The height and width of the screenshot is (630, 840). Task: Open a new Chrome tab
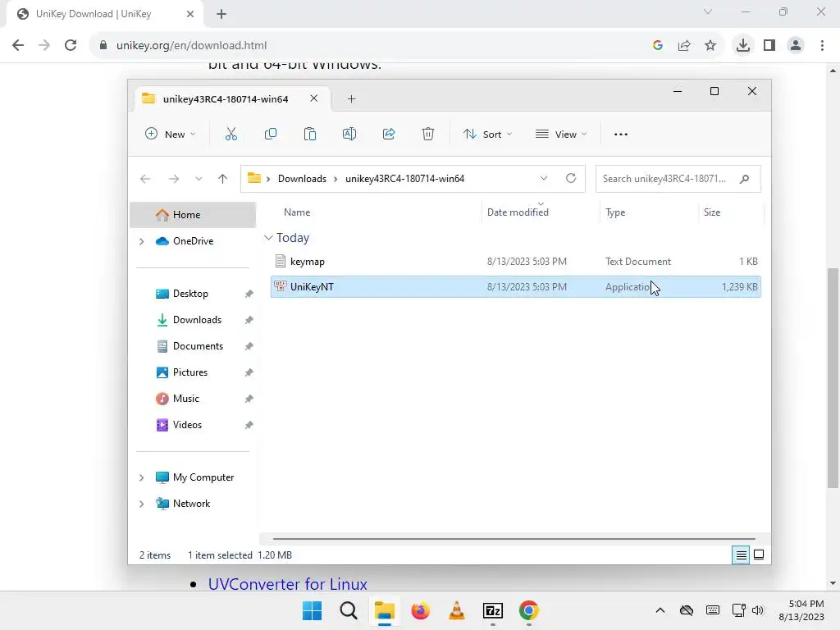click(x=221, y=14)
